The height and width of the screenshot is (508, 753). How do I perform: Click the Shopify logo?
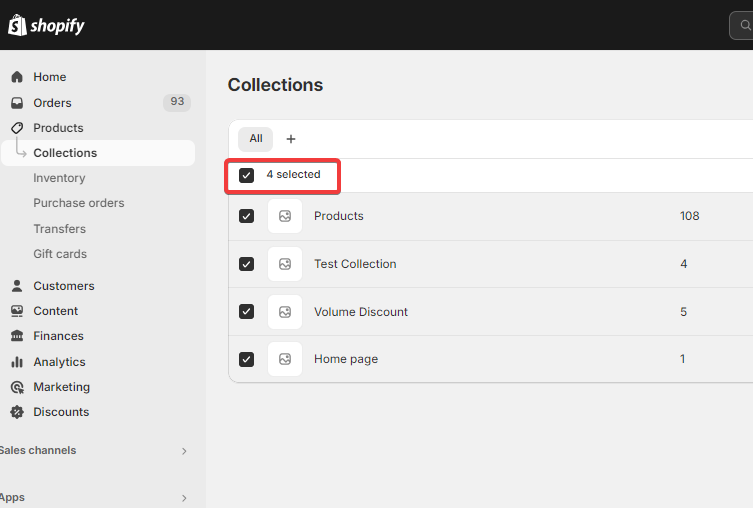coord(46,25)
